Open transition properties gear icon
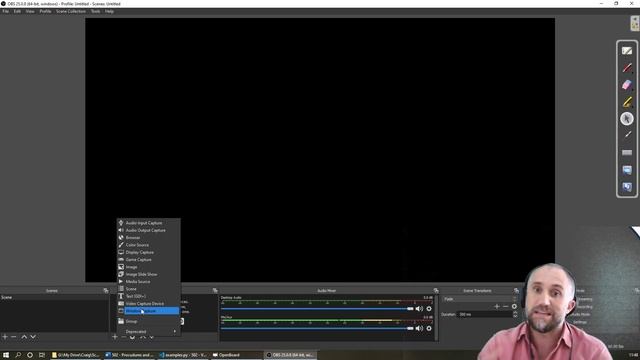This screenshot has height=360, width=640. 514,306
